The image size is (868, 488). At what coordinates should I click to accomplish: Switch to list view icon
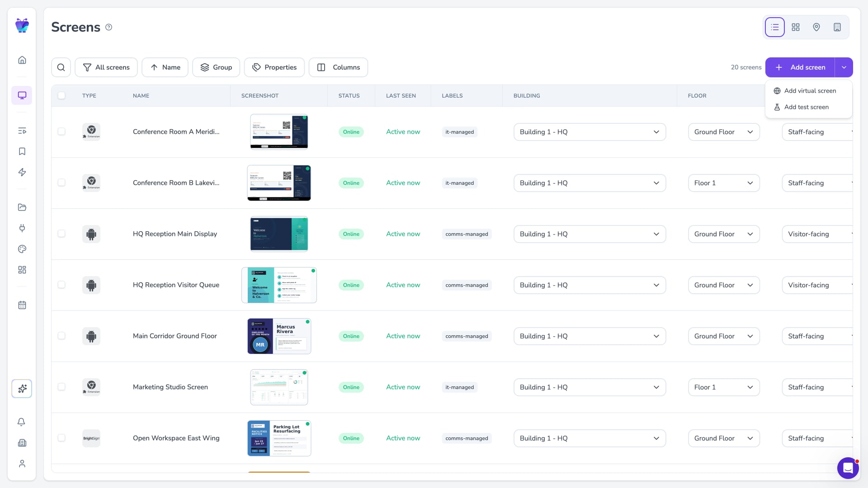pyautogui.click(x=775, y=27)
